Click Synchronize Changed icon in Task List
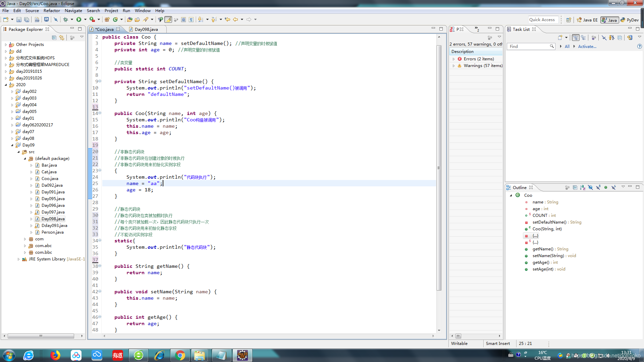Viewport: 644px width, 362px height. (630, 38)
